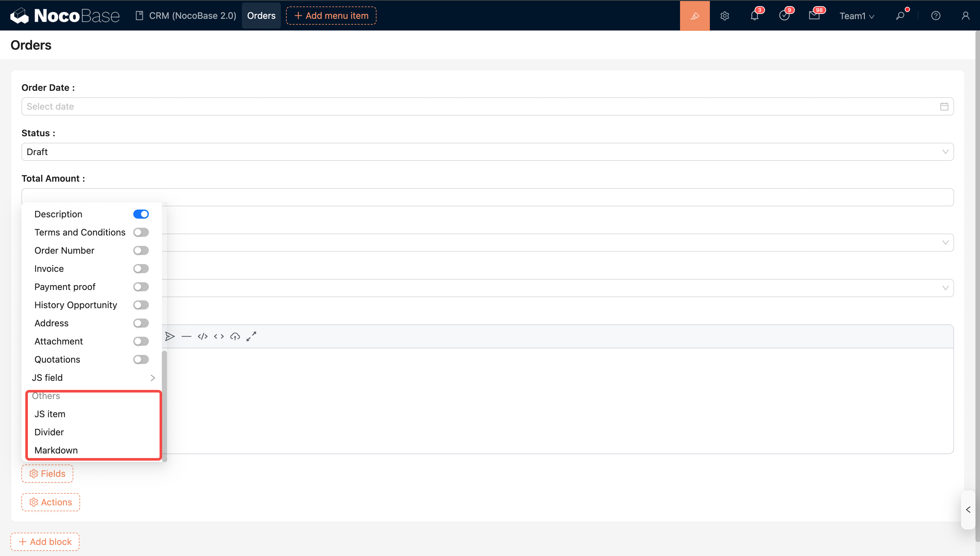Screen dimensions: 980x556
Task: Click the Order Date input field
Action: point(481,106)
